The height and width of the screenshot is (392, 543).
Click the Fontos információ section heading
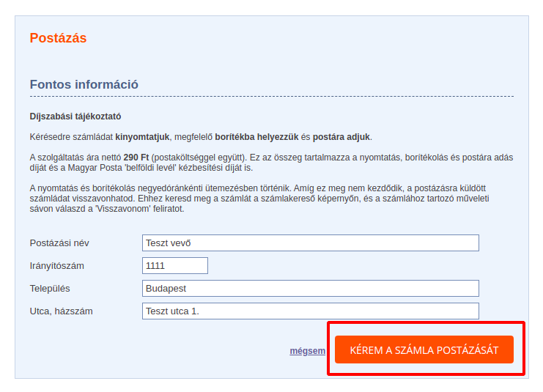point(84,84)
